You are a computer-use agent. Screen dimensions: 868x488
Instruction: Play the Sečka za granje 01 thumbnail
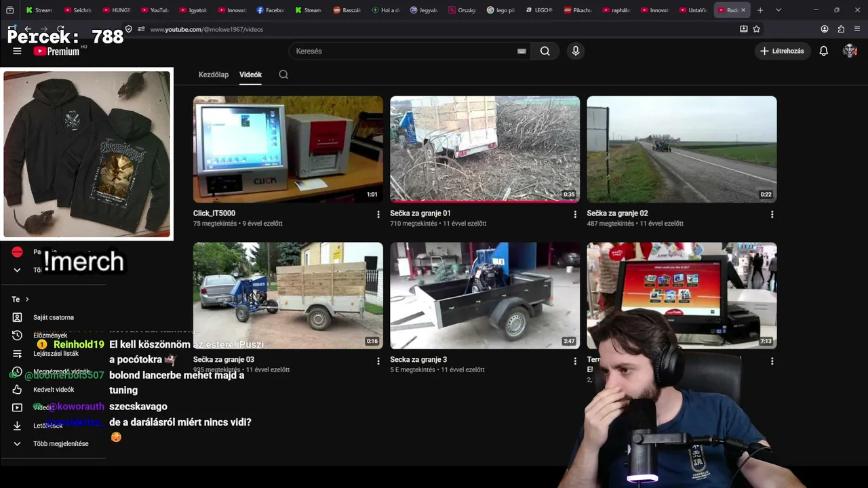(x=485, y=149)
